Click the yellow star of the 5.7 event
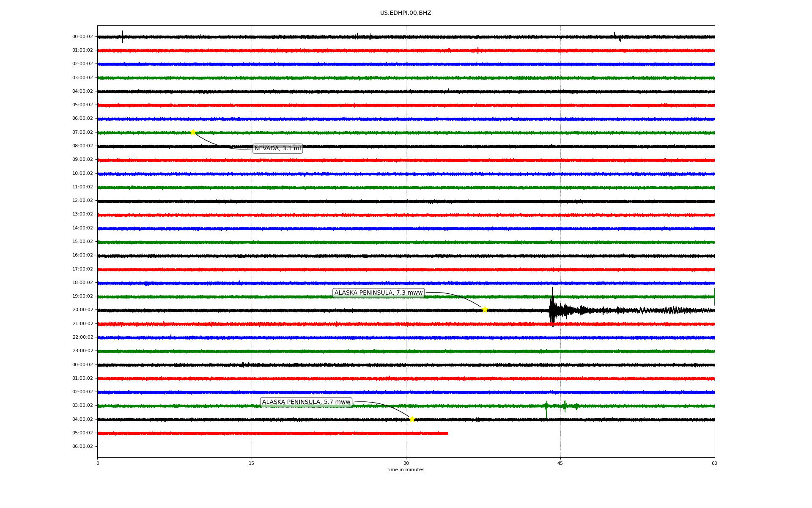 coord(412,419)
